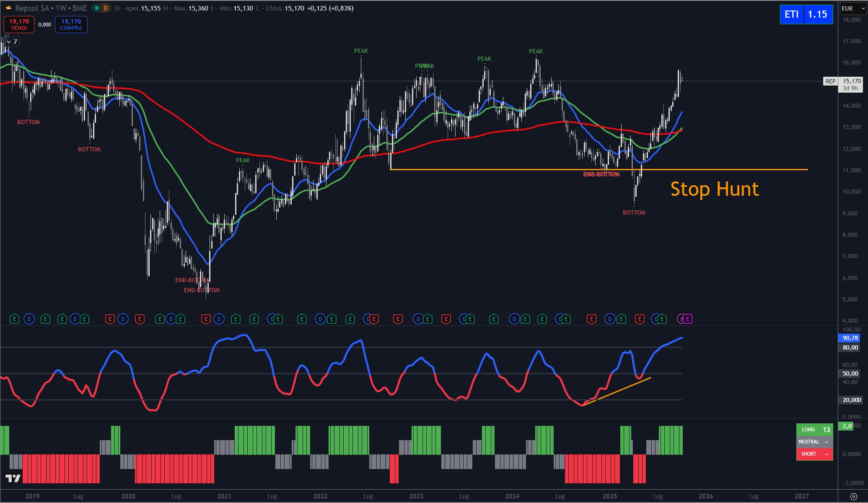Click the blue 90,78 oscillator value label
Image resolution: width=868 pixels, height=503 pixels.
850,338
